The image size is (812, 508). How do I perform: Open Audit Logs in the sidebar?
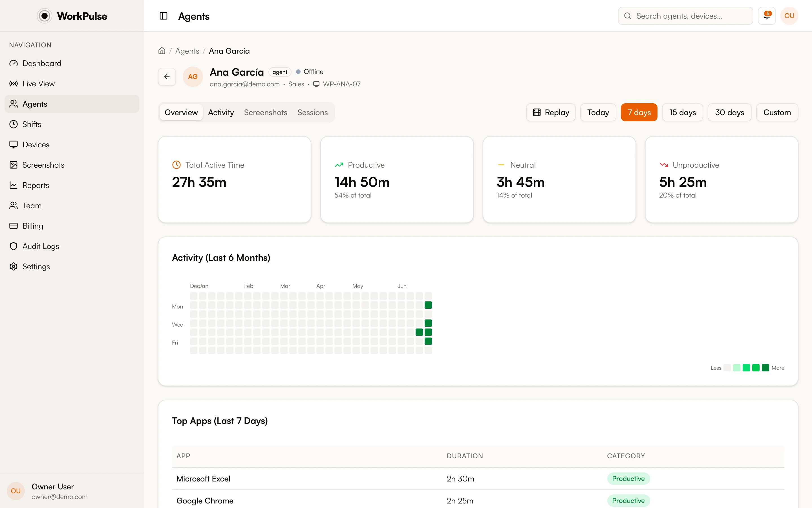click(72, 246)
